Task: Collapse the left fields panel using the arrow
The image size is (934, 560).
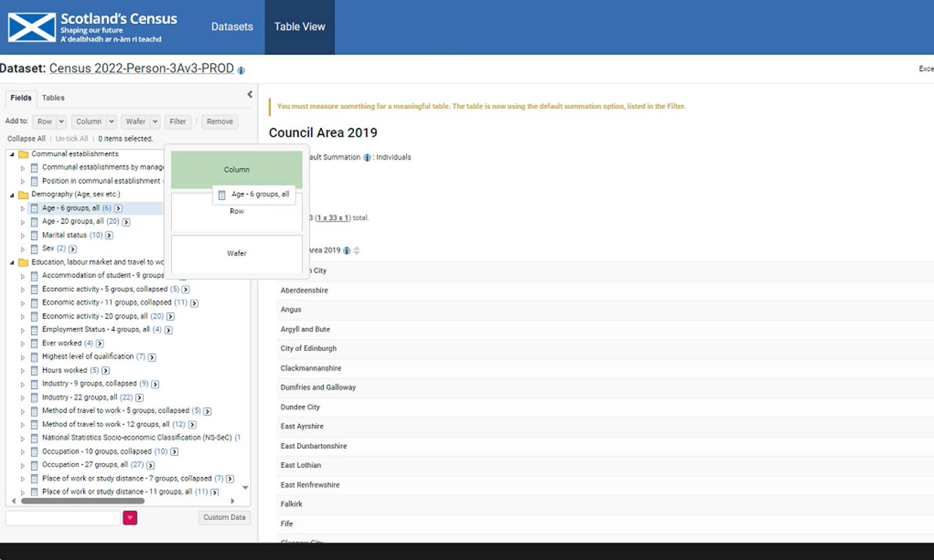Action: (250, 95)
